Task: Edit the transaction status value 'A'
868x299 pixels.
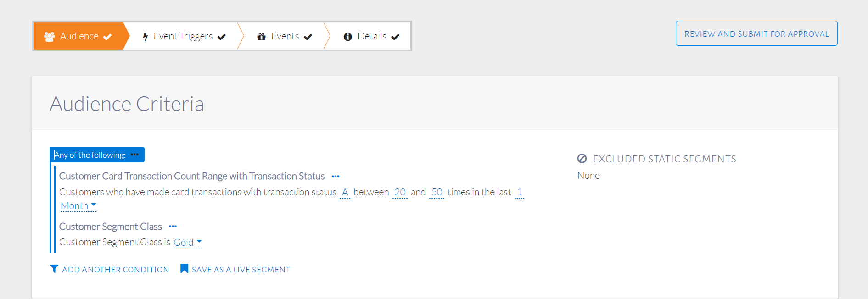Action: [345, 192]
